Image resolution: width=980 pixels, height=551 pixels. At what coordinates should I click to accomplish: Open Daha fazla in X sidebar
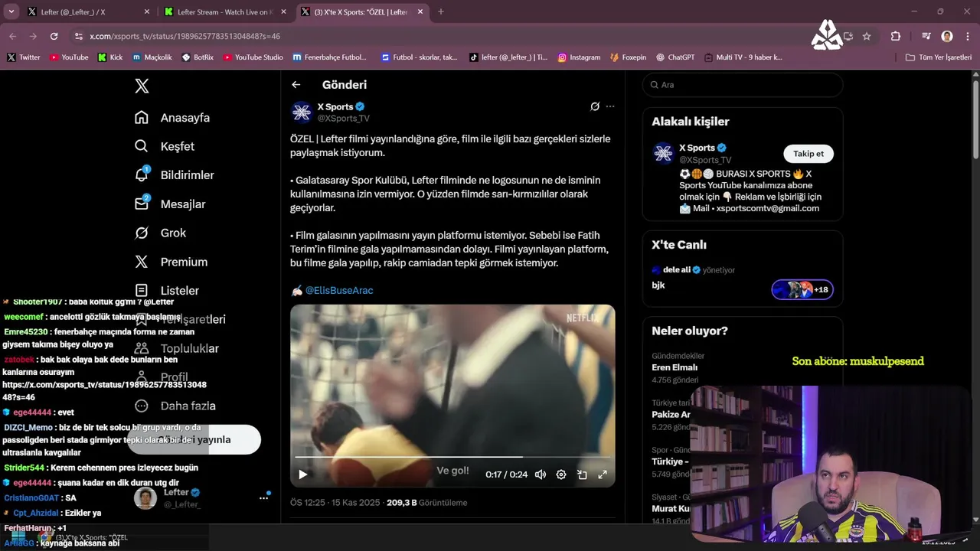click(x=175, y=406)
